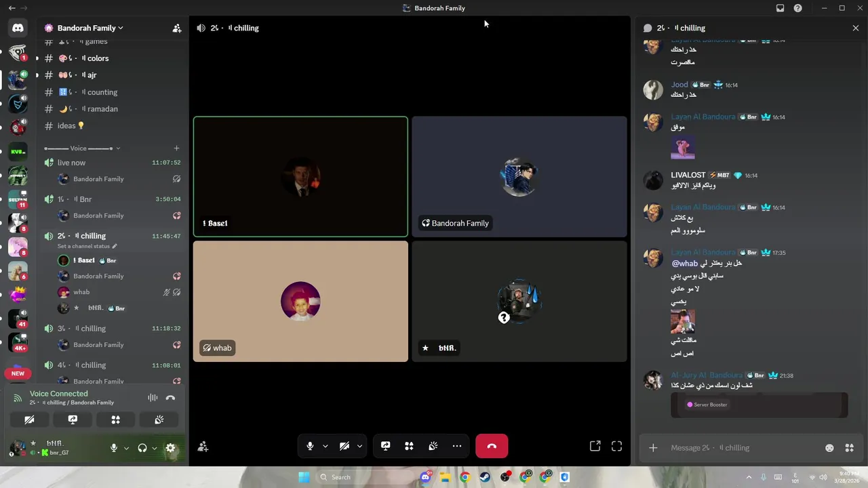Start an activity from the voice connected panel
Viewport: 868px width, 488px height.
[x=116, y=420]
